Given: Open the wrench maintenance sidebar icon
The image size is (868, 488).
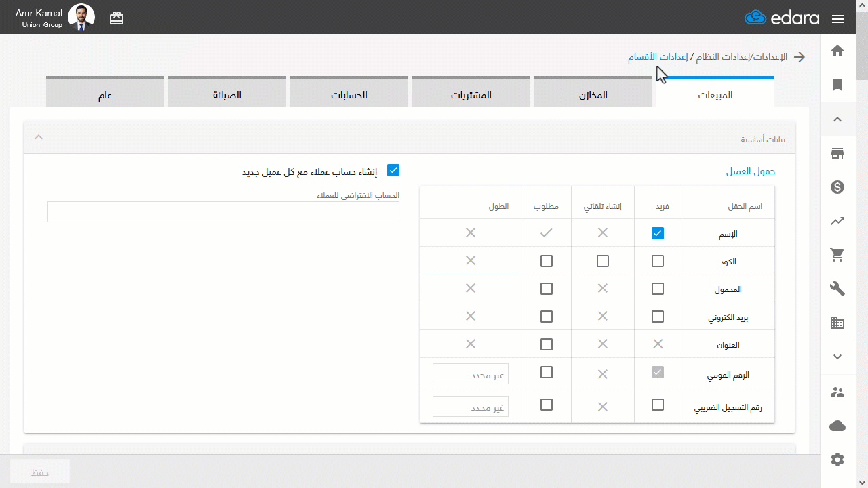Looking at the screenshot, I should [x=837, y=289].
